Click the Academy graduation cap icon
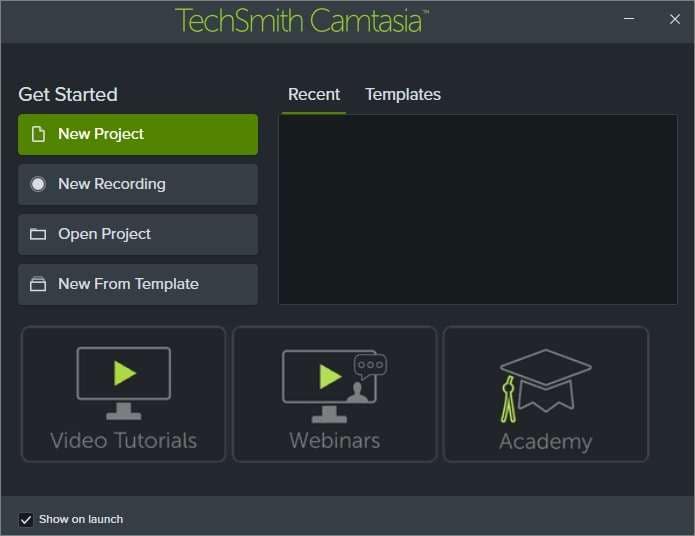 (x=546, y=385)
